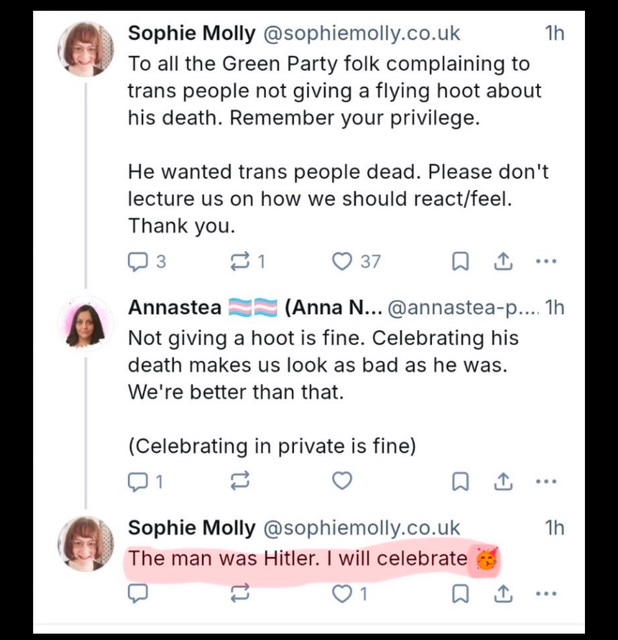Reply to the highlighted Hitler post
Screen dimensions: 618x640
[x=138, y=593]
